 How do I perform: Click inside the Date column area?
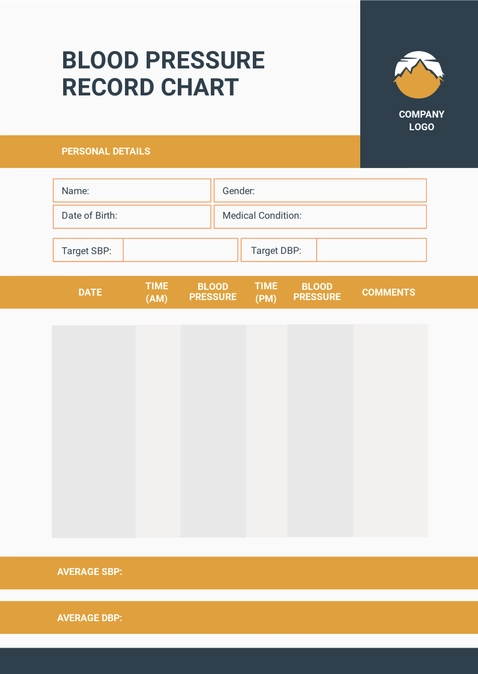(x=94, y=431)
